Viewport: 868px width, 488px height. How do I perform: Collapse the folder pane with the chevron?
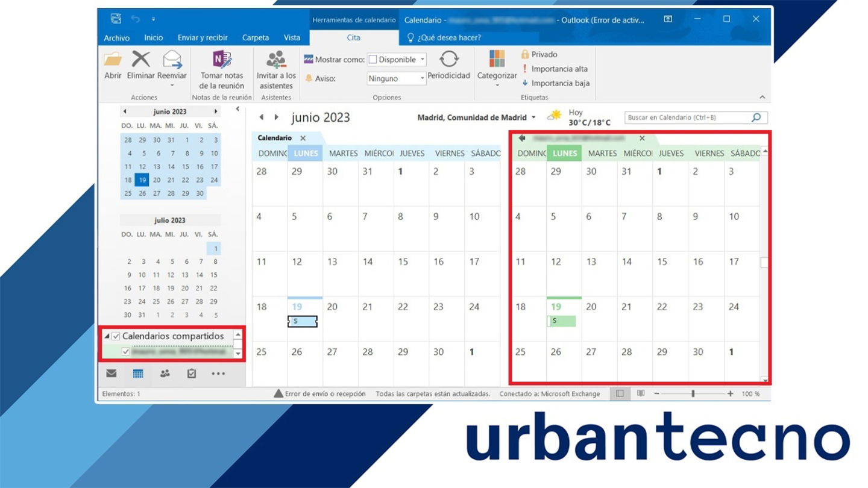click(237, 109)
